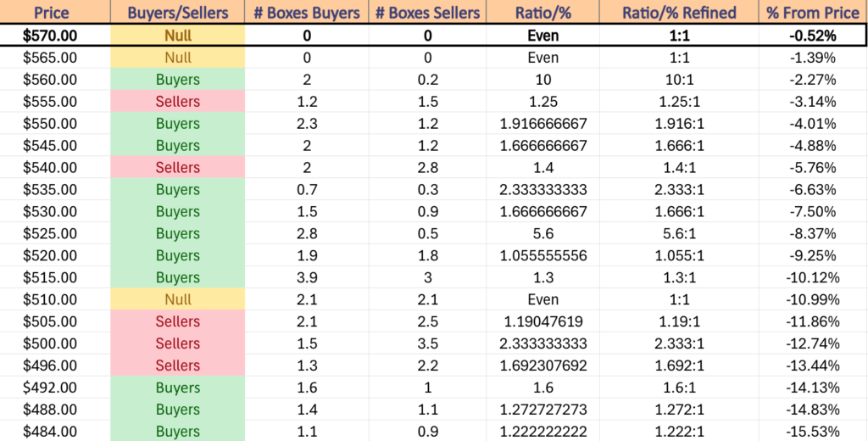Click the % From Price header
Viewport: 868px width, 441px height.
coord(813,12)
